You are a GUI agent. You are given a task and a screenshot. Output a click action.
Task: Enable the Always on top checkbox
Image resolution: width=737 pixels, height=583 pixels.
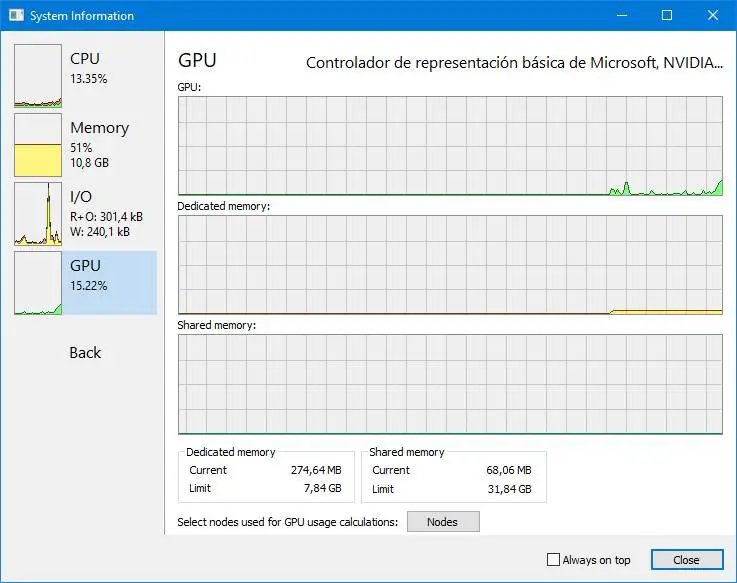point(554,560)
